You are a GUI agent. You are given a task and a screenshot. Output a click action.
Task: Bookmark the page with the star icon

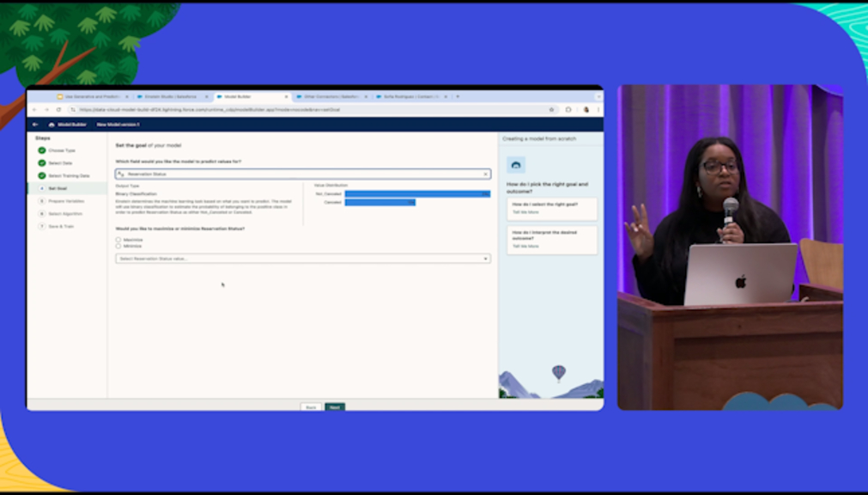click(x=551, y=110)
